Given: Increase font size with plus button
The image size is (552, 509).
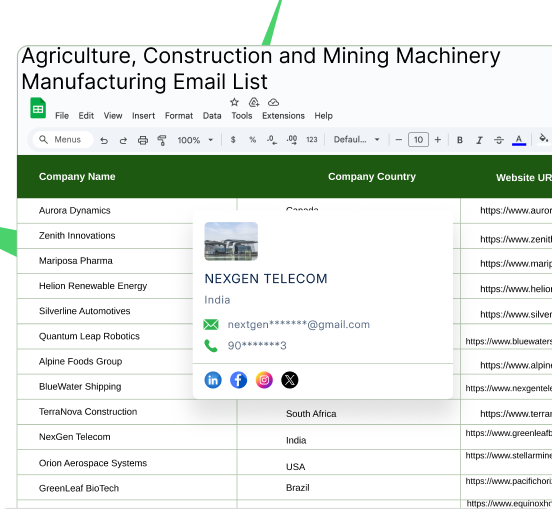Looking at the screenshot, I should (x=438, y=140).
